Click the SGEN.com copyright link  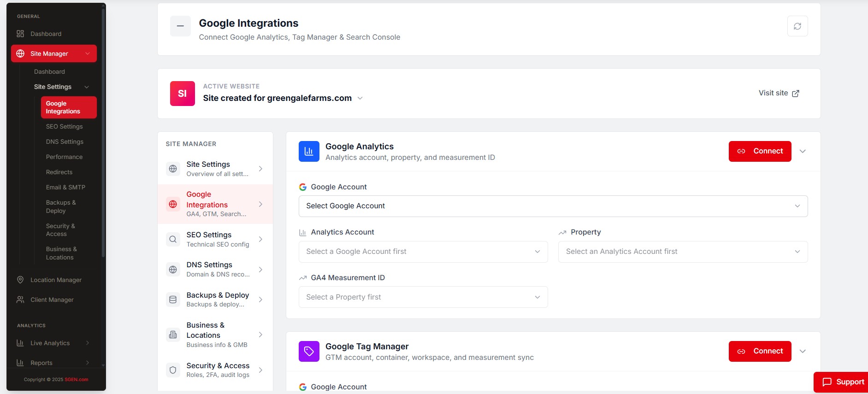77,380
